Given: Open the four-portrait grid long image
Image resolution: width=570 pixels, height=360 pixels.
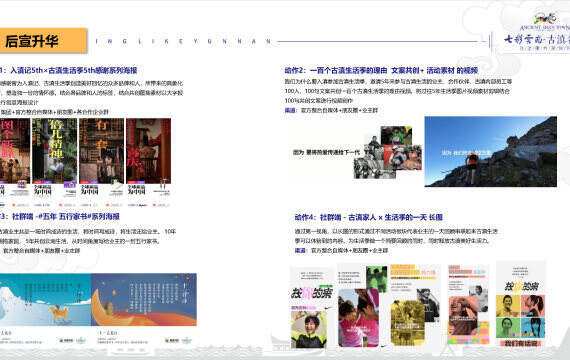Looking at the screenshot, I should click(521, 304).
